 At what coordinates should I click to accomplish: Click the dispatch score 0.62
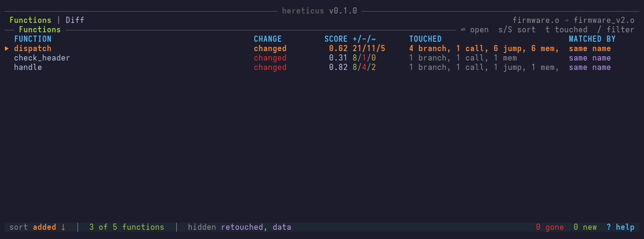pos(338,48)
